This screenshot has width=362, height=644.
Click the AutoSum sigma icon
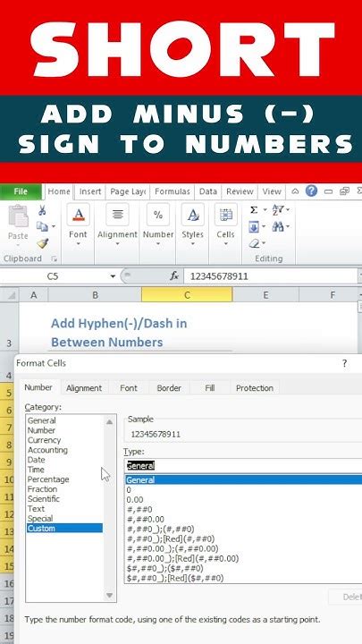[x=254, y=210]
